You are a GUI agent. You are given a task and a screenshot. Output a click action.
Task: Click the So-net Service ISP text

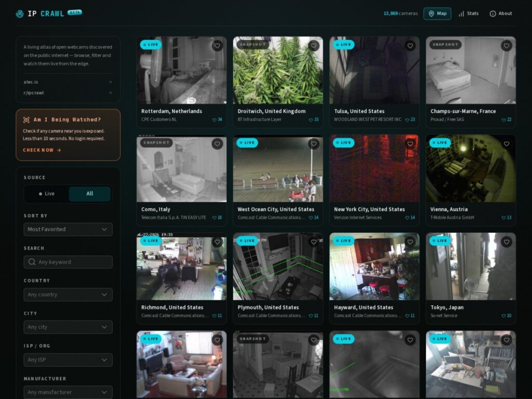(x=444, y=315)
